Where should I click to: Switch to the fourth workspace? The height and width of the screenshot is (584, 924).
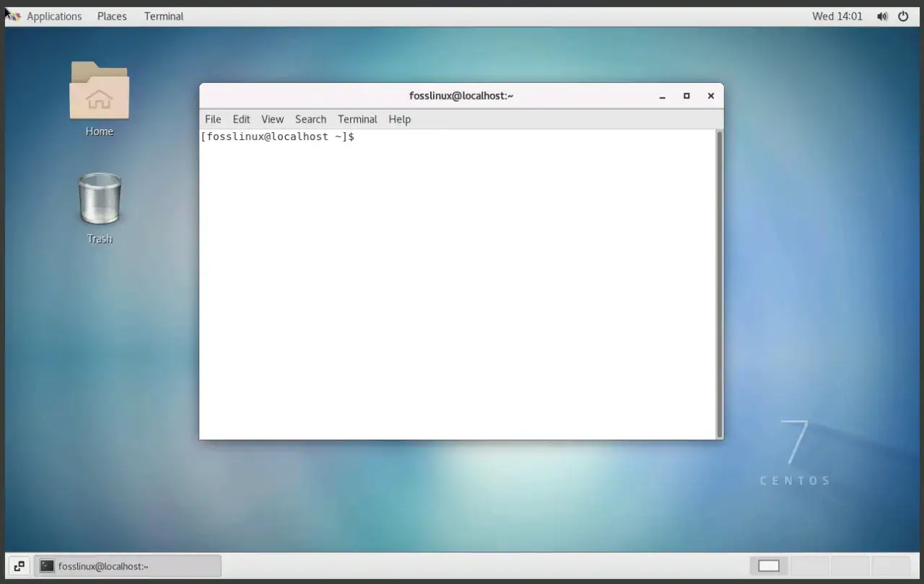(x=890, y=566)
